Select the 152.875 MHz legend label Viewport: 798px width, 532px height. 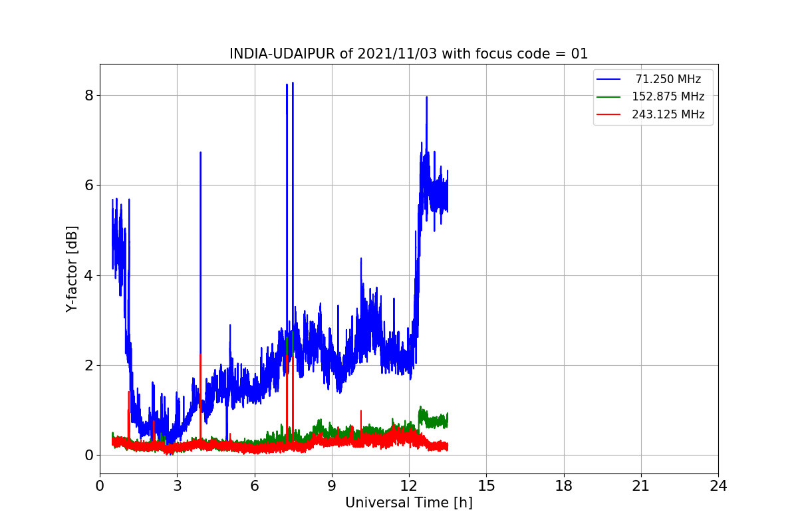pyautogui.click(x=668, y=96)
